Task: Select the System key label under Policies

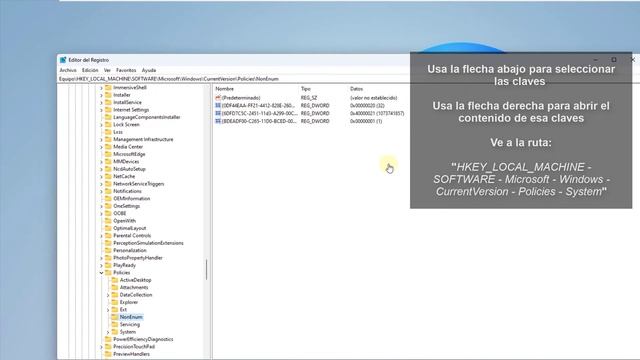Action: click(127, 332)
